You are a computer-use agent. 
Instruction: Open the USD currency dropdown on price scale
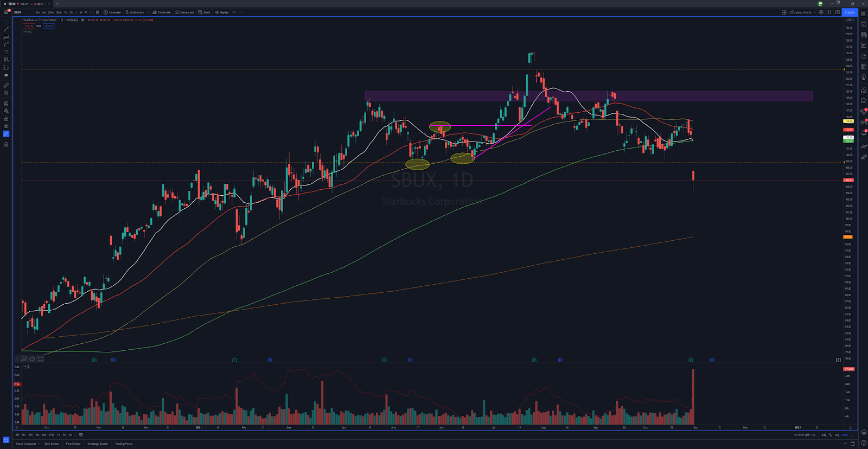pos(850,20)
